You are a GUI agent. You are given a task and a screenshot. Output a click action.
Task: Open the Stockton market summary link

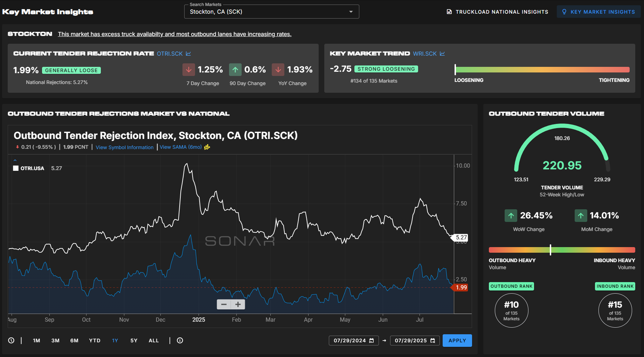coord(175,34)
